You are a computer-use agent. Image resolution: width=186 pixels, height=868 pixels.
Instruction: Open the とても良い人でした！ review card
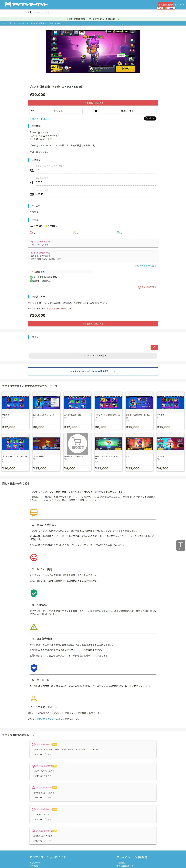click(93, 814)
